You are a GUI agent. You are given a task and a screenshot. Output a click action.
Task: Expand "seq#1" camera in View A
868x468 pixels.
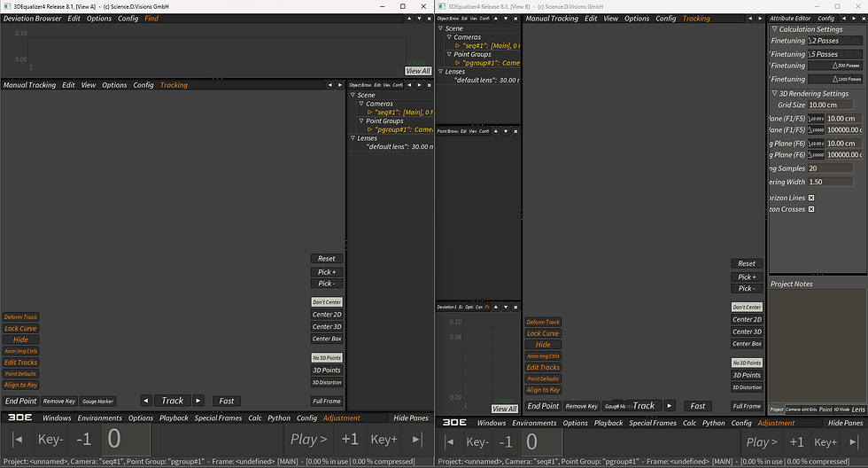coord(370,113)
